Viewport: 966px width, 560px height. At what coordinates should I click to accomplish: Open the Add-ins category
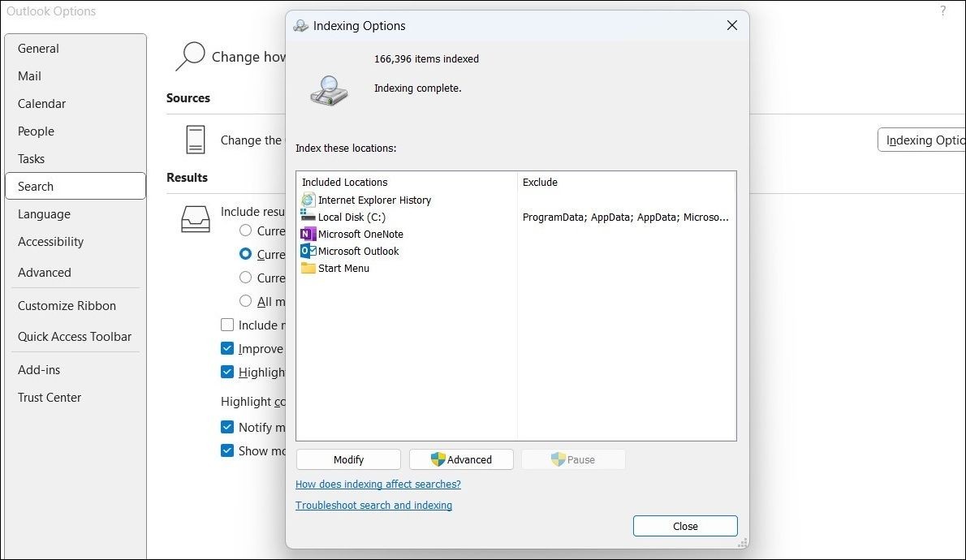[x=75, y=369]
